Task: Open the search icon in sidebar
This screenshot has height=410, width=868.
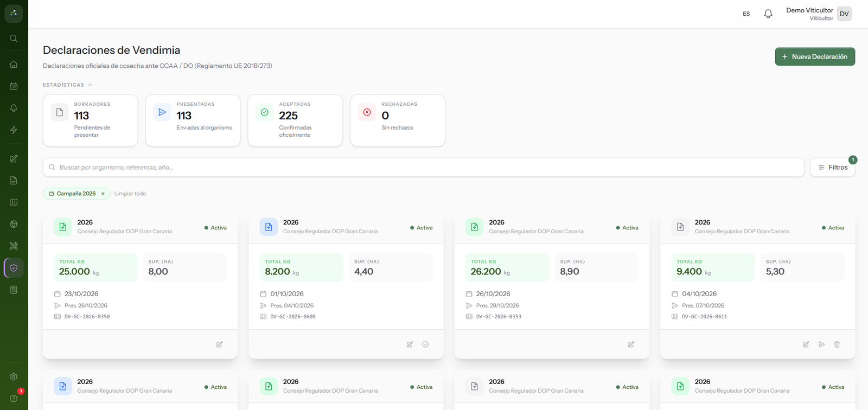Action: pos(14,39)
